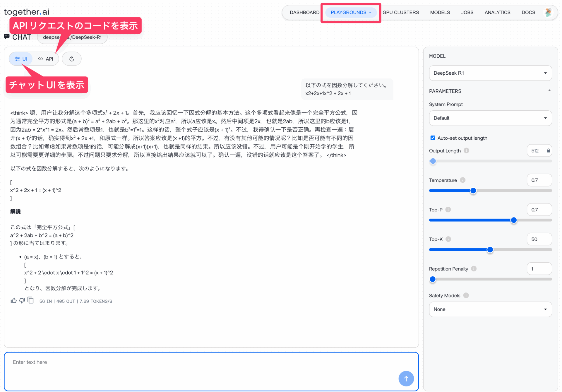Click the Top-K slider handle

(490, 250)
